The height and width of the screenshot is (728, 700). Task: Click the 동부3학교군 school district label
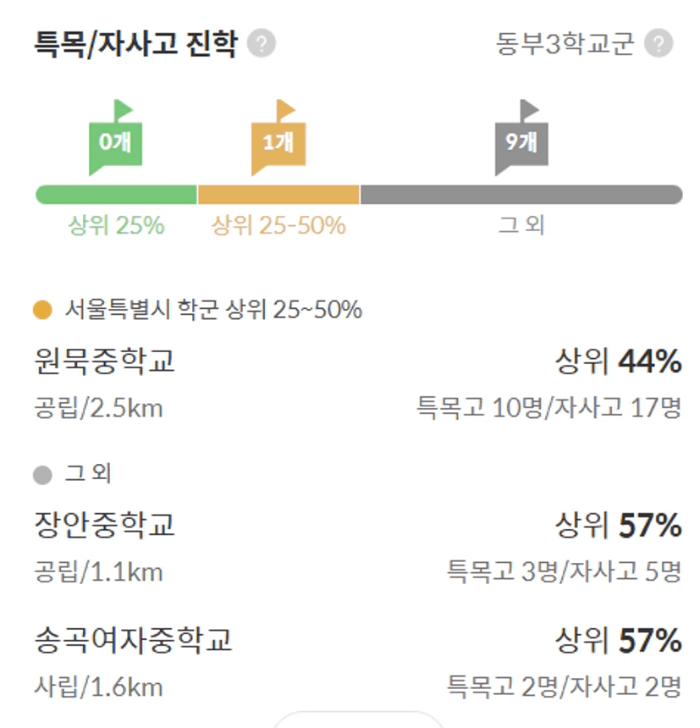(565, 43)
